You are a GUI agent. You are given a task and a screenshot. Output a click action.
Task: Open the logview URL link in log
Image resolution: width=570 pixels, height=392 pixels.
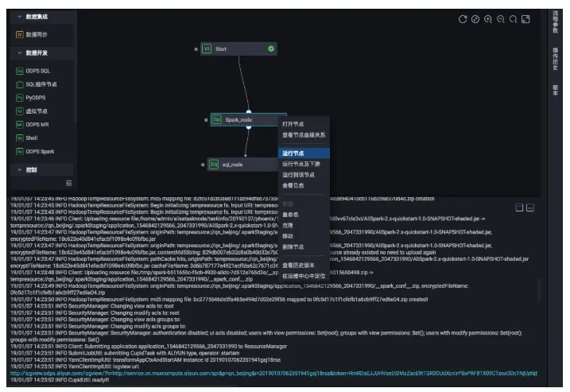273,373
